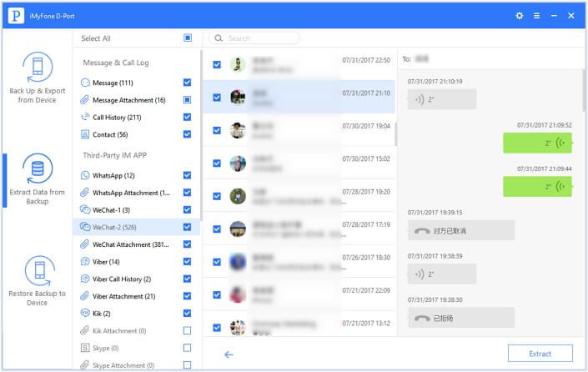Click the Viber (14) icon
Image resolution: width=588 pixels, height=372 pixels.
(x=85, y=261)
